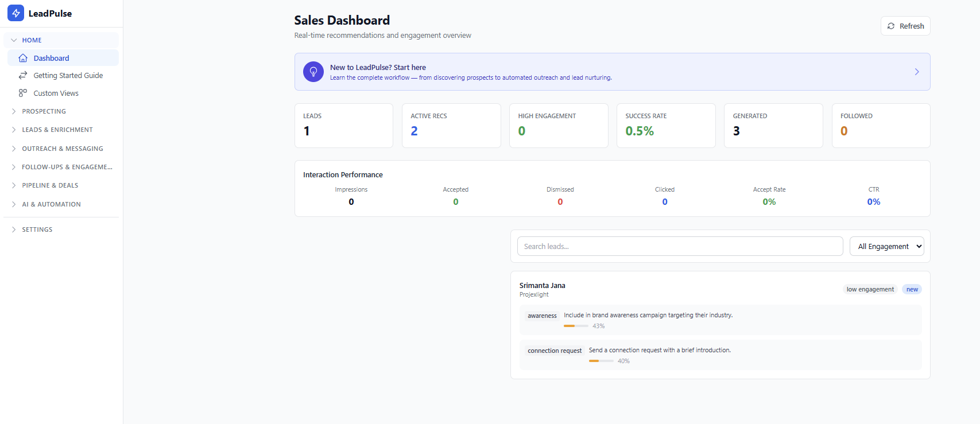
Task: Expand the LEADS & ENRICHMENT section
Action: tap(61, 130)
